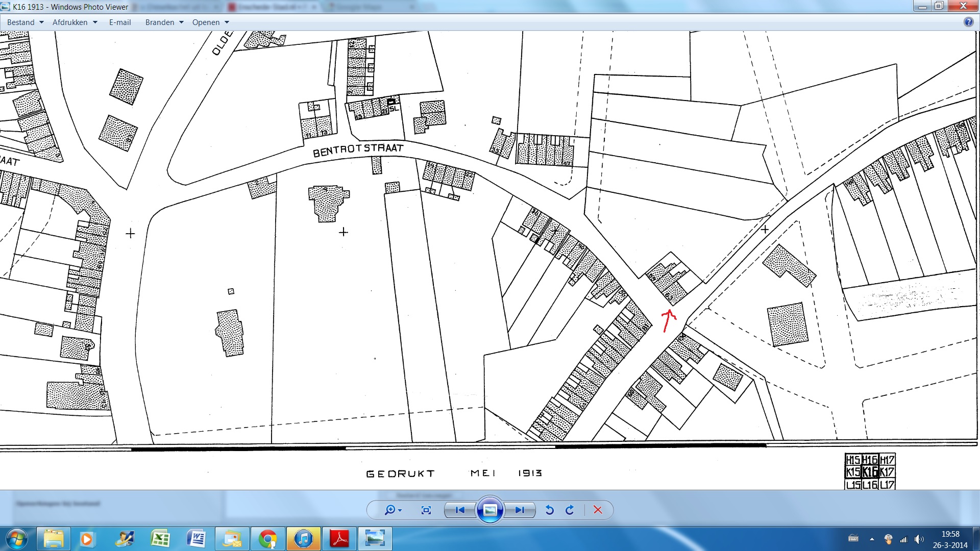Screen dimensions: 980x551
Task: Go to the next photo
Action: 520,510
